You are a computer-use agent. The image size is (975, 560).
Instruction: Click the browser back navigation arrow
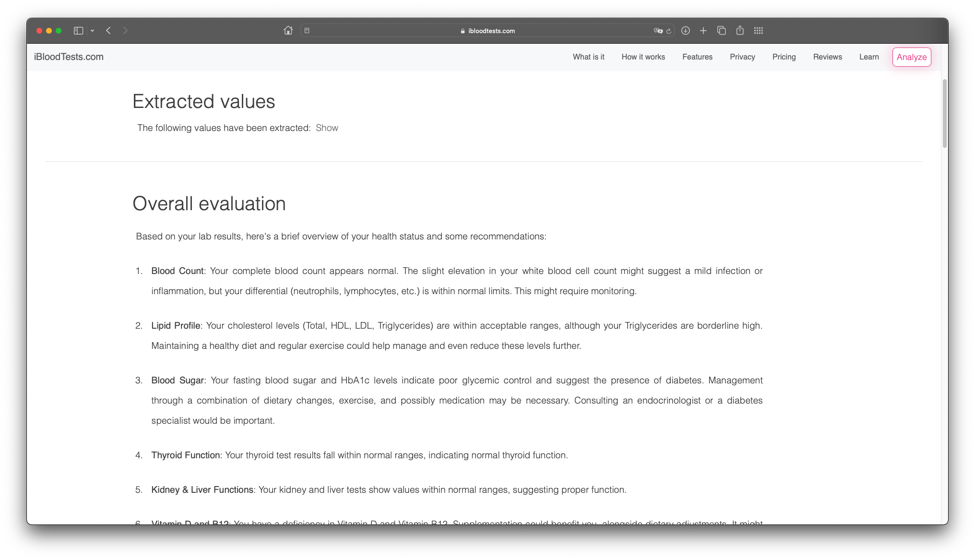click(108, 30)
